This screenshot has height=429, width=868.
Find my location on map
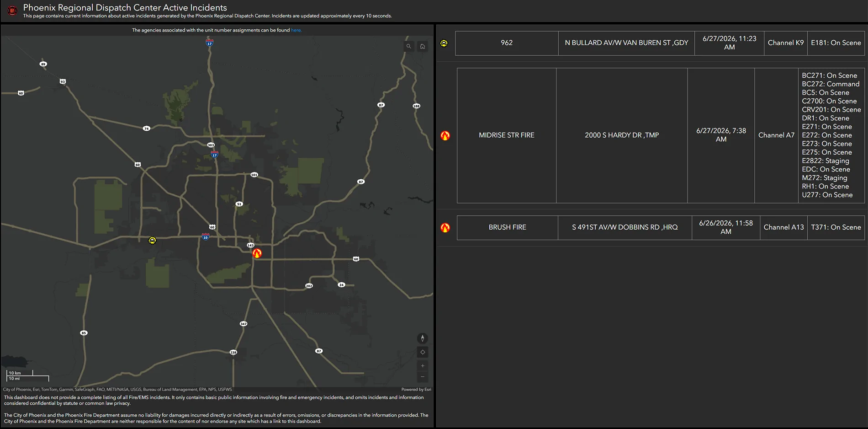coord(423,352)
